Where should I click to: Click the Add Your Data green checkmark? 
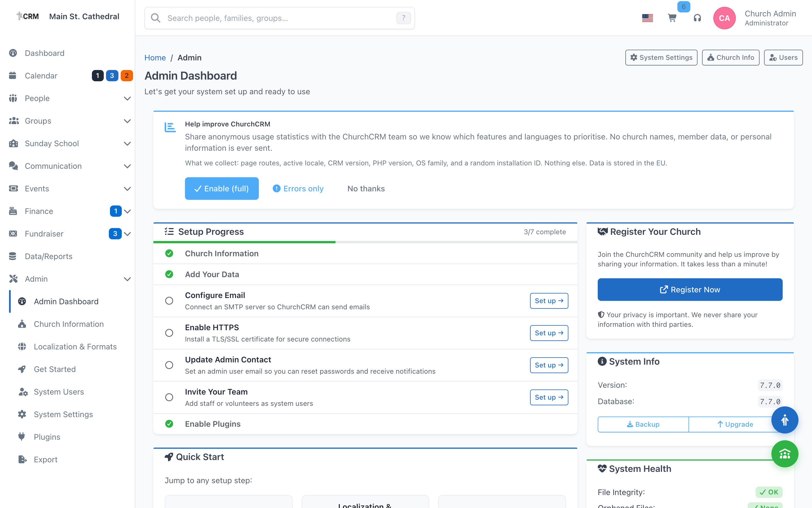point(169,274)
